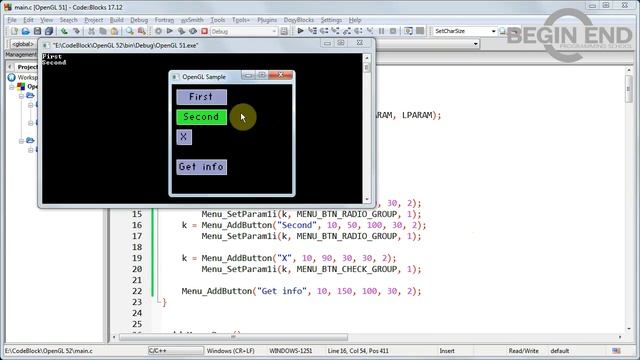Click the Save all files icon

(x=49, y=31)
